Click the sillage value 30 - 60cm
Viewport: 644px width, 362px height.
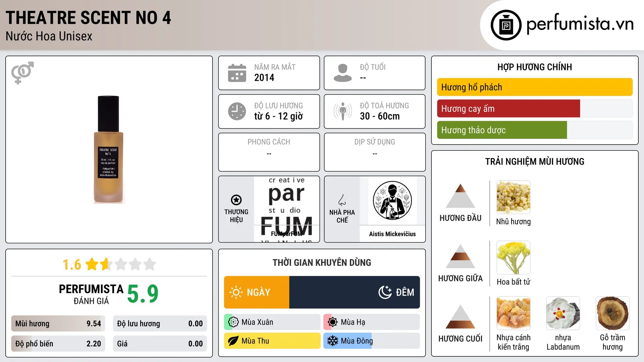(380, 116)
